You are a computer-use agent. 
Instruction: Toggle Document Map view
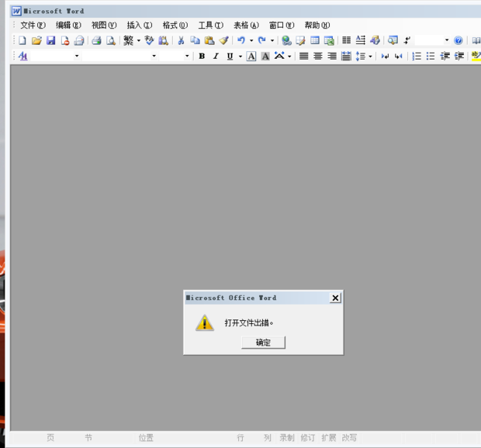(x=393, y=40)
